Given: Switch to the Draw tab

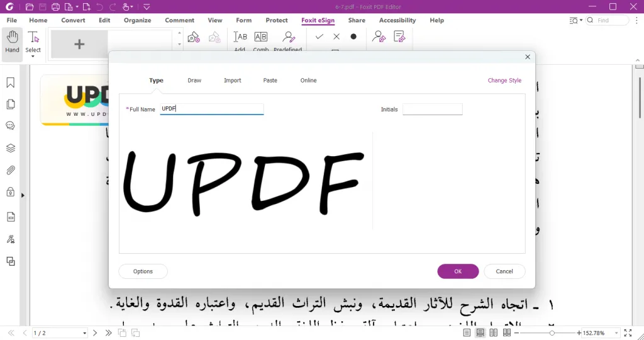Looking at the screenshot, I should [194, 80].
